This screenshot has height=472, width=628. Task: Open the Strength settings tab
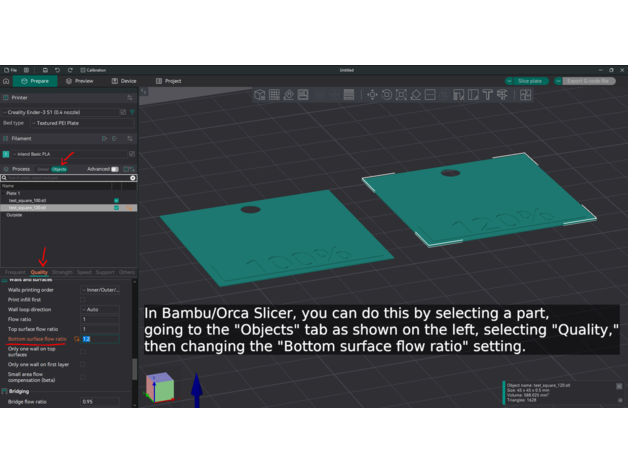coord(62,272)
